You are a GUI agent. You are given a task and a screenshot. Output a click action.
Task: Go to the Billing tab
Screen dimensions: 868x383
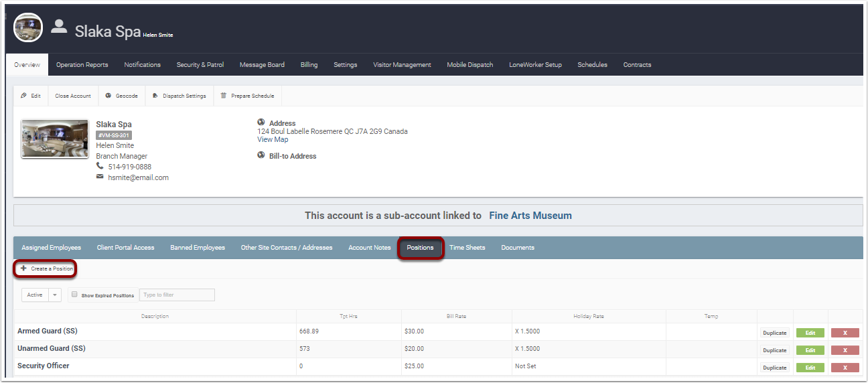click(x=309, y=65)
